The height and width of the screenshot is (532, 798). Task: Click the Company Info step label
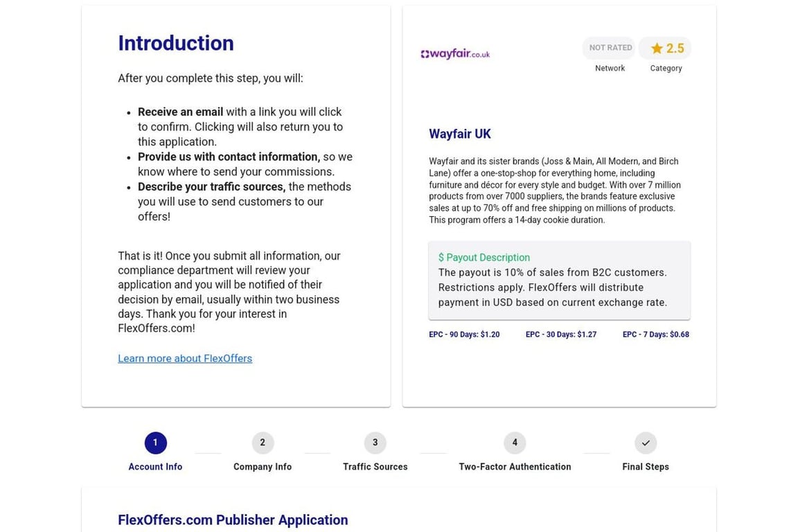coord(263,467)
